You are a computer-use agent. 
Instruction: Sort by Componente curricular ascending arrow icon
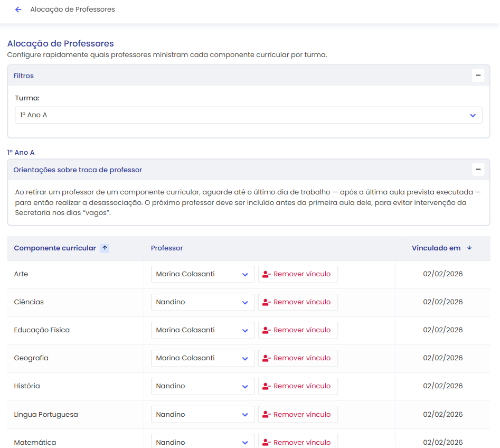click(105, 248)
